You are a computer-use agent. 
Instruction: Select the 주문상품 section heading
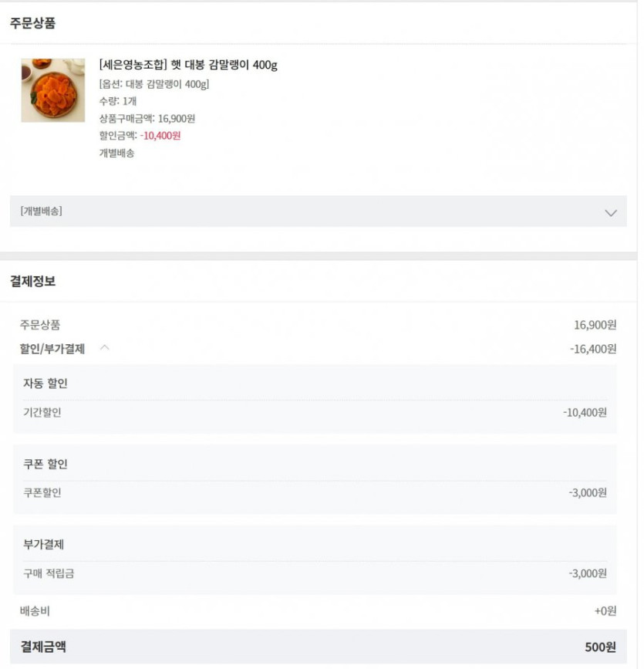point(33,23)
